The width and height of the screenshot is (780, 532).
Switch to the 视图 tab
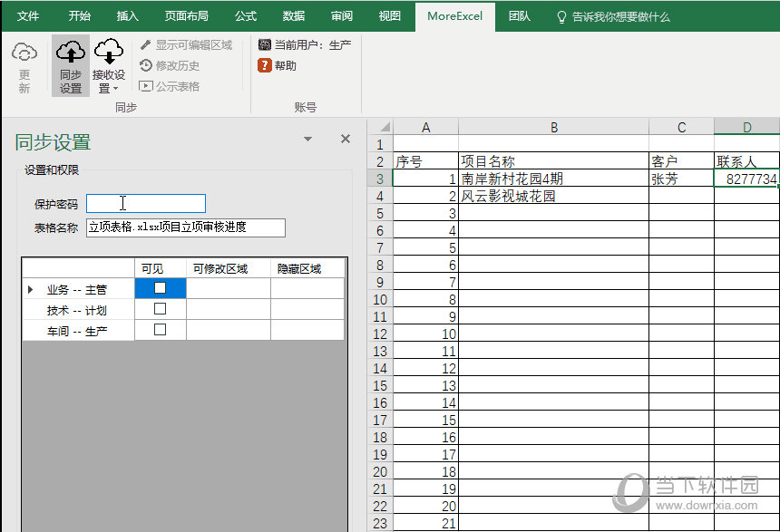(x=389, y=16)
